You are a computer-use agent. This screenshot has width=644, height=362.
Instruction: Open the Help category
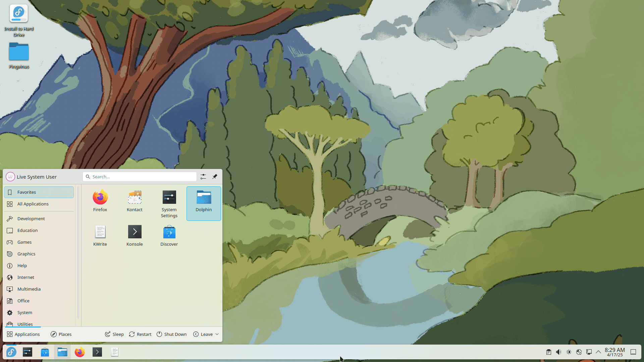tap(39, 265)
